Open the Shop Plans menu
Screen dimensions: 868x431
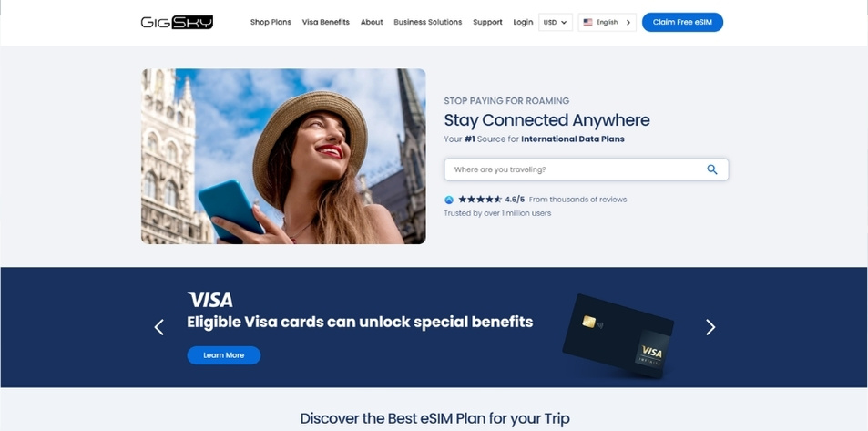(271, 22)
